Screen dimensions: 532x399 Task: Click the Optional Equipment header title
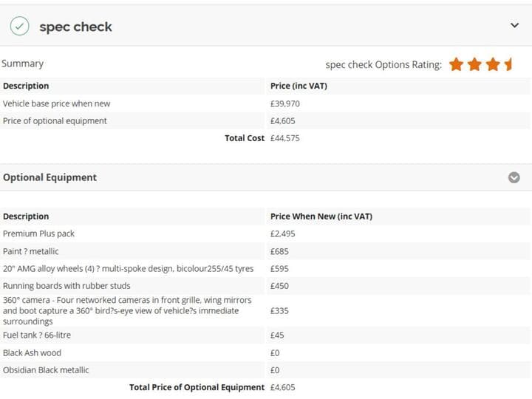50,177
